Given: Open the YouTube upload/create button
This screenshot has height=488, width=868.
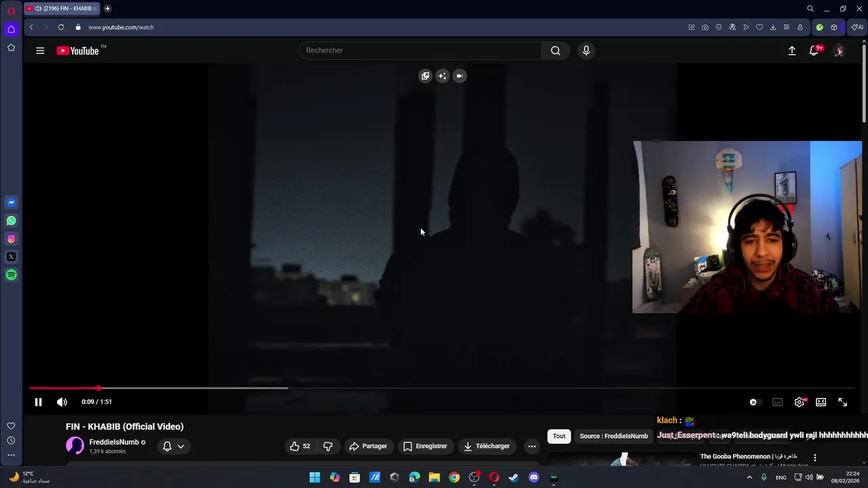Looking at the screenshot, I should tap(791, 51).
